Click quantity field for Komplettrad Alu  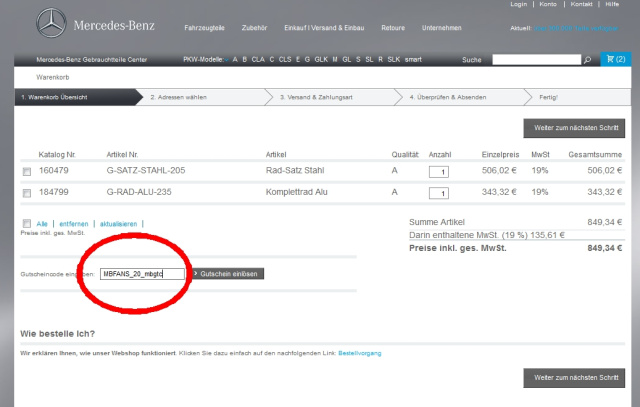click(x=439, y=193)
